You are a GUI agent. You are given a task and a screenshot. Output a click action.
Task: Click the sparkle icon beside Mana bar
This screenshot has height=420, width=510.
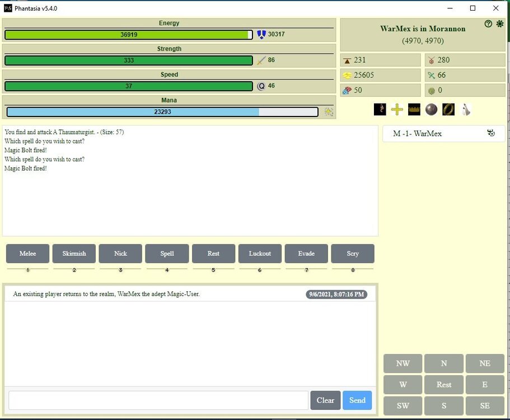pos(329,112)
